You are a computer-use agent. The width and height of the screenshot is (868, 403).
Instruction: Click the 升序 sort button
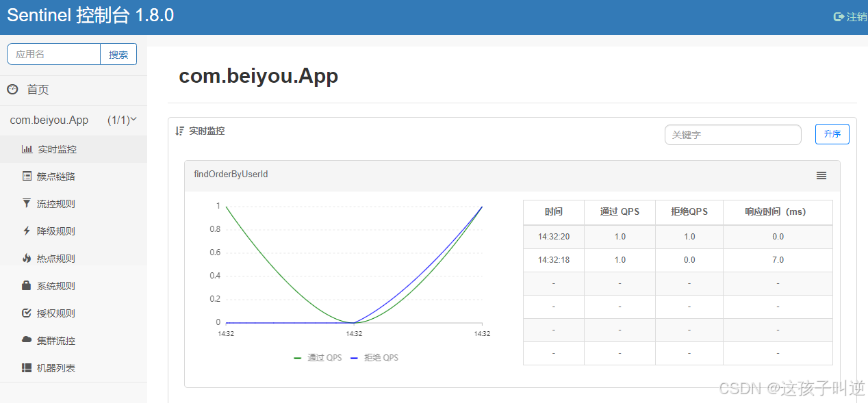pos(832,134)
